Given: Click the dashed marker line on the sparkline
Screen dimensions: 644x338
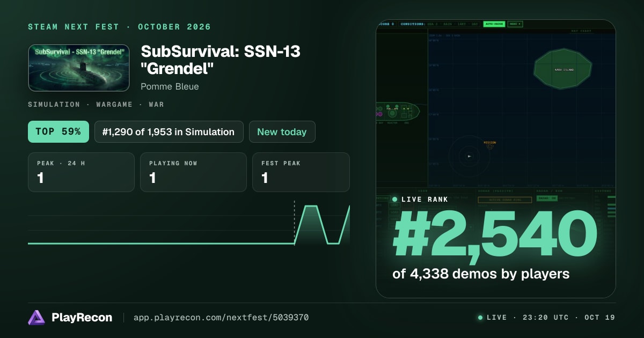Looking at the screenshot, I should point(294,222).
